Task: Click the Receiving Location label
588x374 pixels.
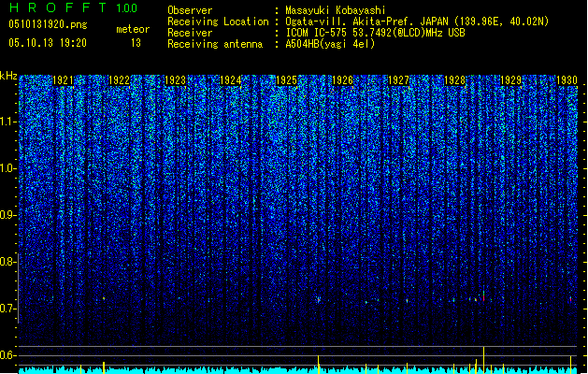Action: [218, 22]
